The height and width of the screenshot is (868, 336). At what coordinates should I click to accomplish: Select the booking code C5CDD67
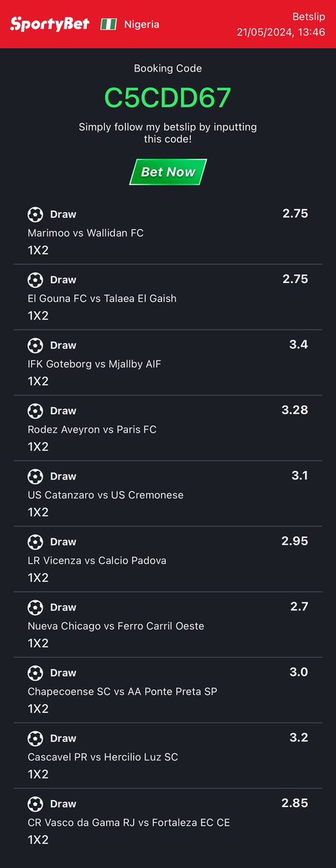(x=168, y=98)
